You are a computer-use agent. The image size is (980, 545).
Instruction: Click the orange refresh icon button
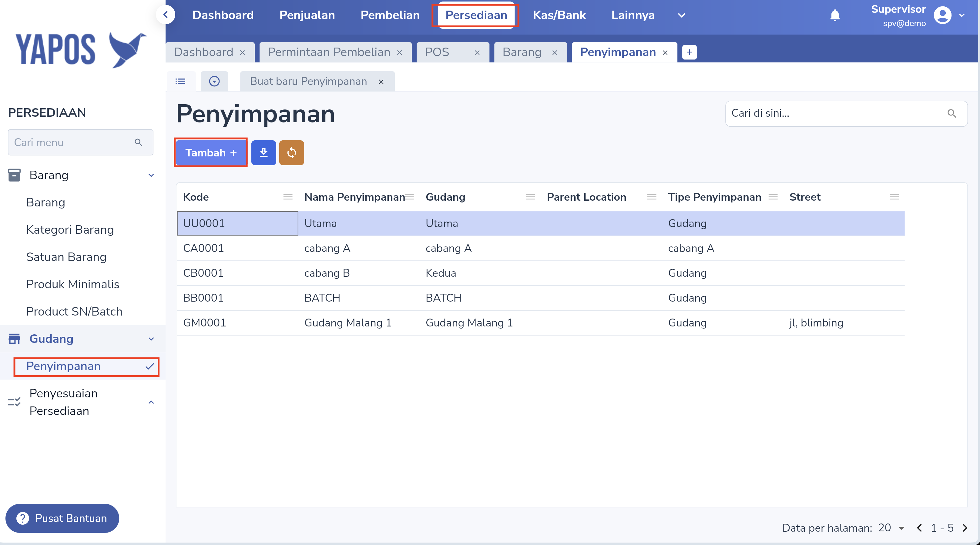tap(291, 152)
